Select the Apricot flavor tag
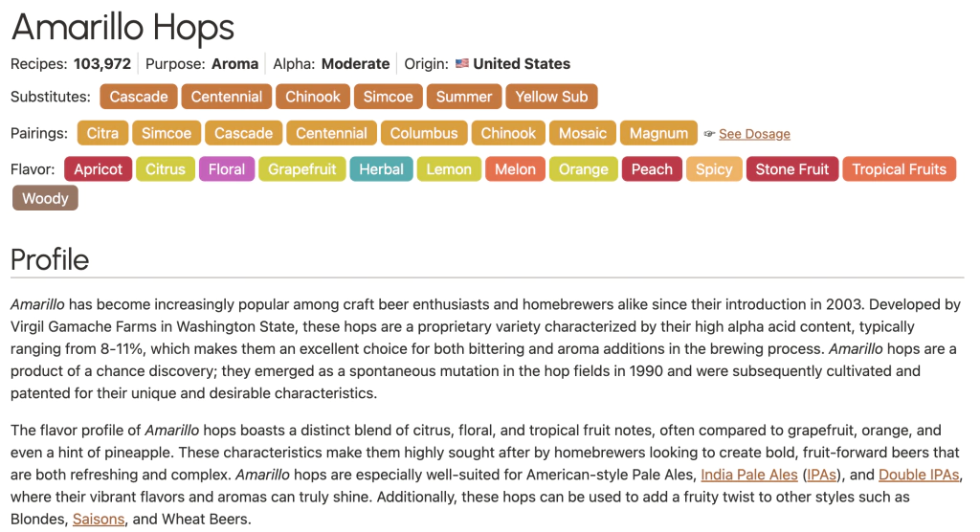The height and width of the screenshot is (532, 980). 99,169
